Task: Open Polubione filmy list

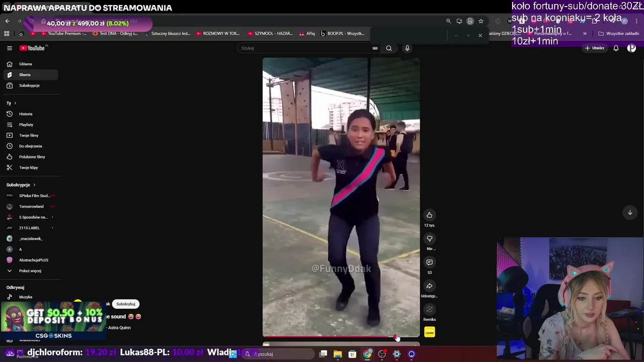Action: coord(30,157)
